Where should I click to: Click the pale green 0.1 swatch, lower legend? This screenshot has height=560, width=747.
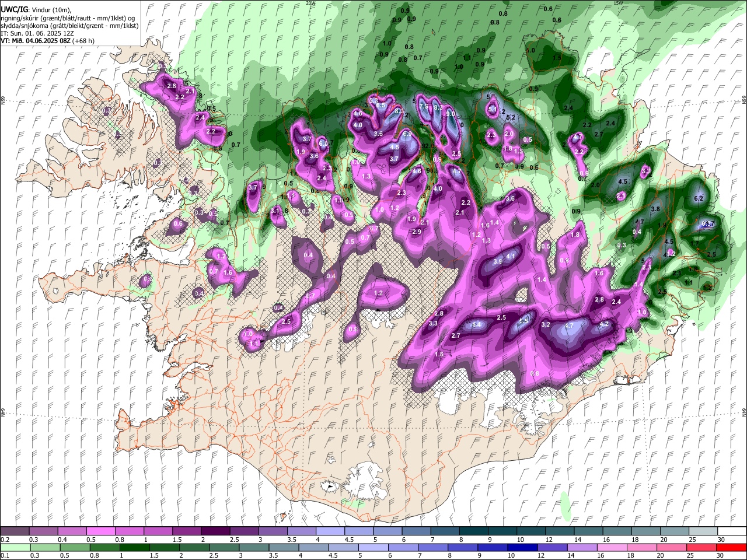point(15,547)
